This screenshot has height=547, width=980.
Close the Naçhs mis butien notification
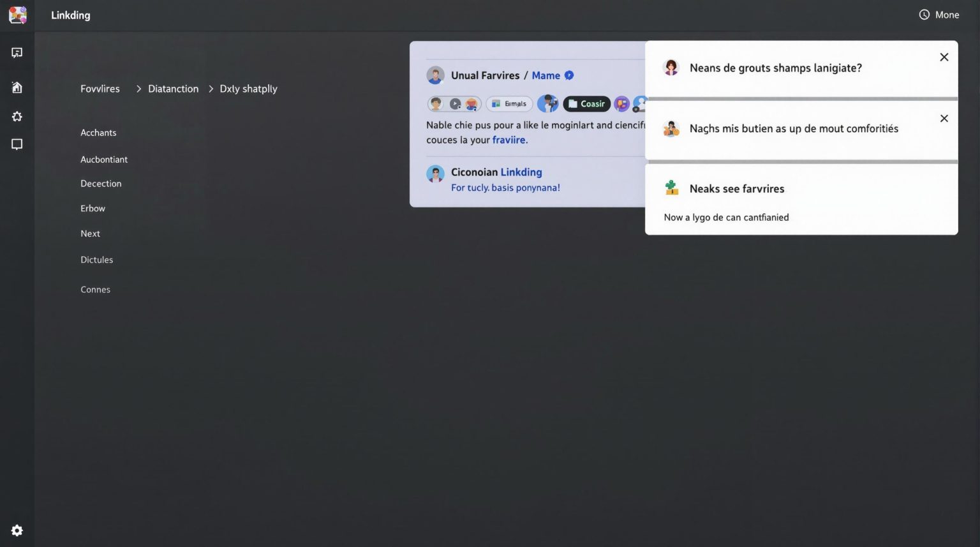(944, 119)
